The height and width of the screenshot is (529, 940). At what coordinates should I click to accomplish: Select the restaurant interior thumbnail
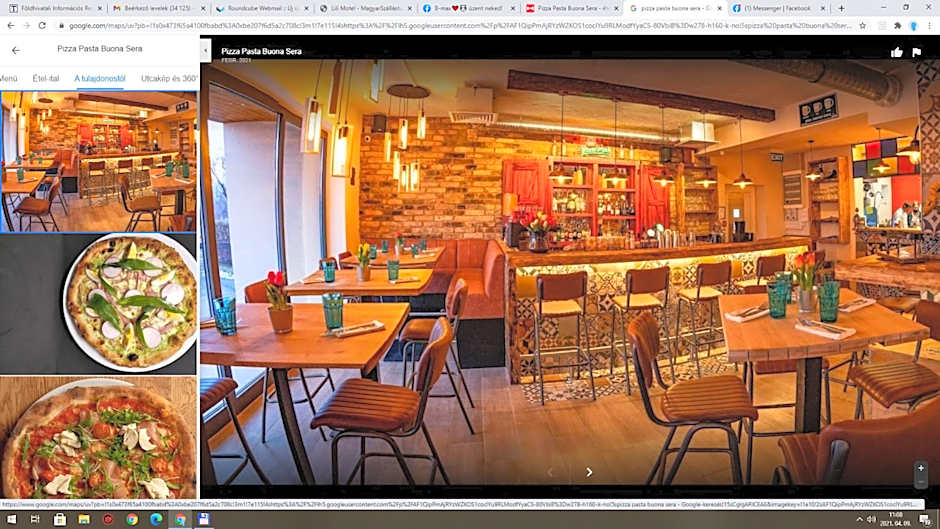99,162
